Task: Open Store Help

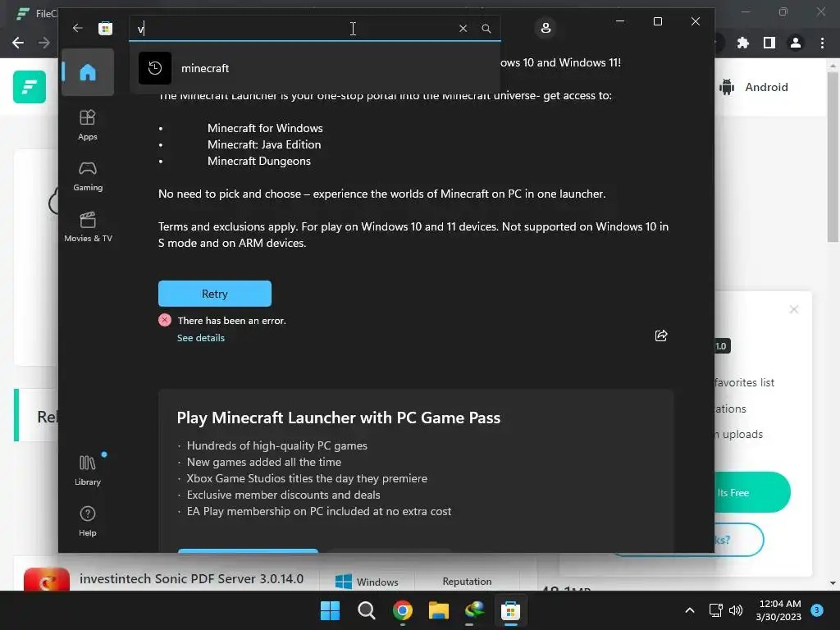Action: 88,521
